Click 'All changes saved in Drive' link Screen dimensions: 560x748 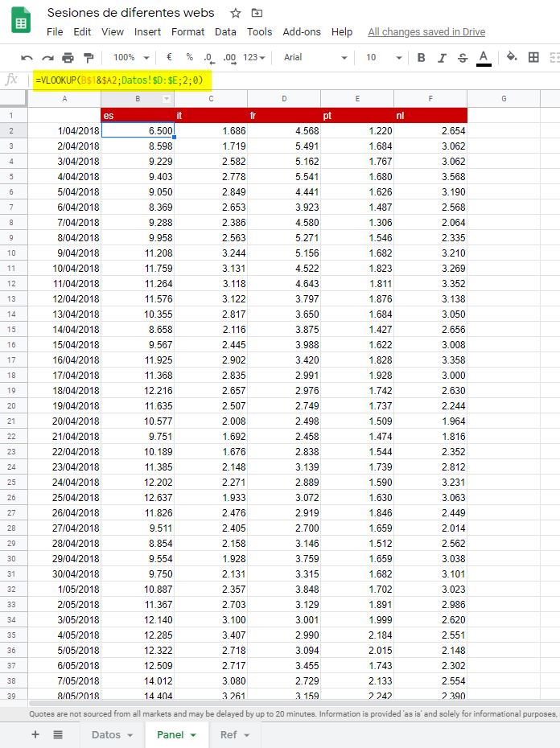(426, 32)
